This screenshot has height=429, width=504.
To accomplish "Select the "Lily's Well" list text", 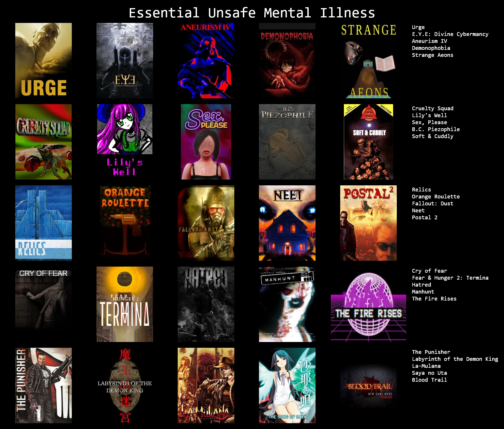I will point(429,115).
